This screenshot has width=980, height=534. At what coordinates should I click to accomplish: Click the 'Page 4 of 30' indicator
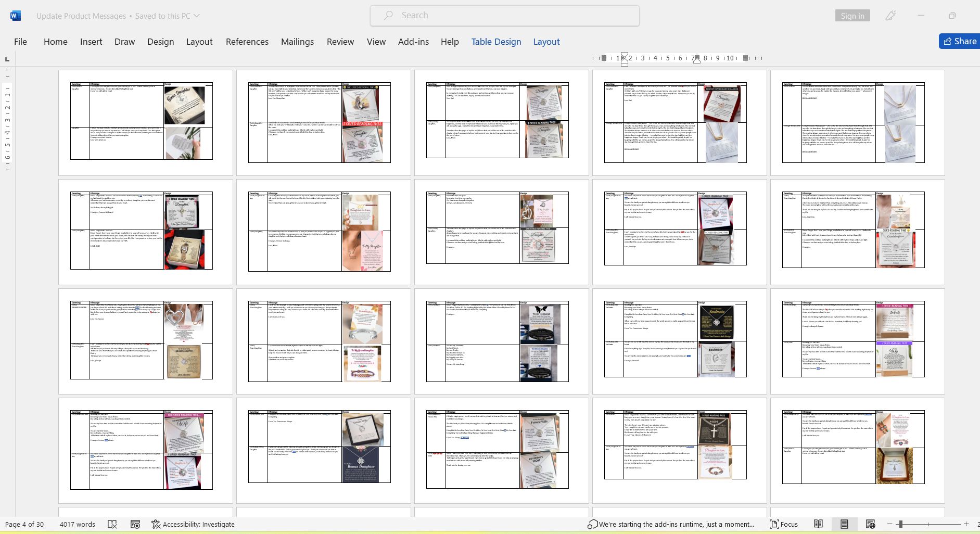[x=25, y=524]
